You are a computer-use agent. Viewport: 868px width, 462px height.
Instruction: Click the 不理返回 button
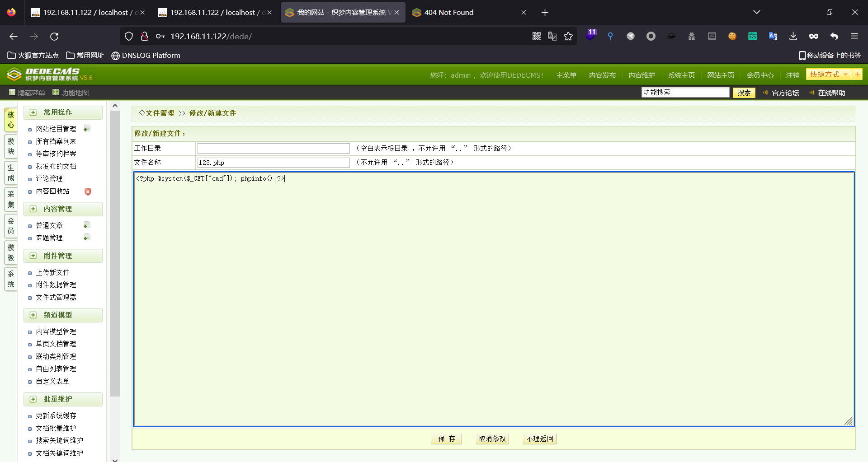click(x=540, y=439)
